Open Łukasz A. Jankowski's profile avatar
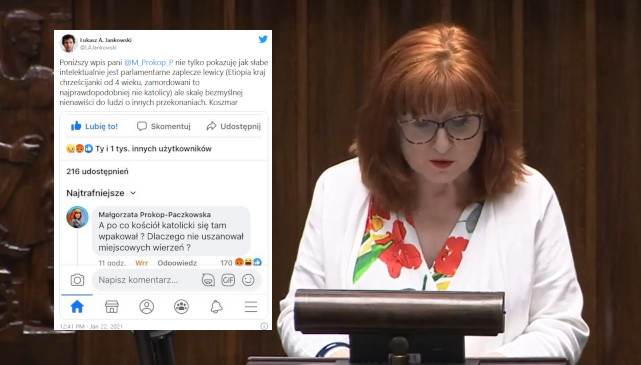 tap(69, 43)
